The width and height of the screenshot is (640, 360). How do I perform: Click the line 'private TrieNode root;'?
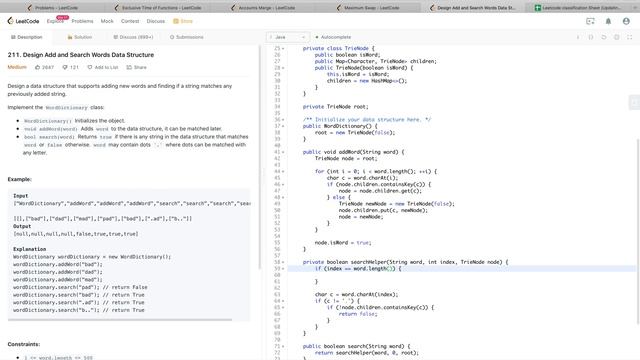tap(336, 107)
